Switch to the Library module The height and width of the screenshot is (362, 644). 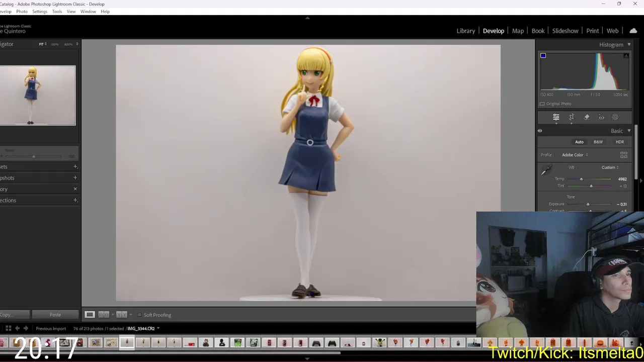tap(465, 31)
